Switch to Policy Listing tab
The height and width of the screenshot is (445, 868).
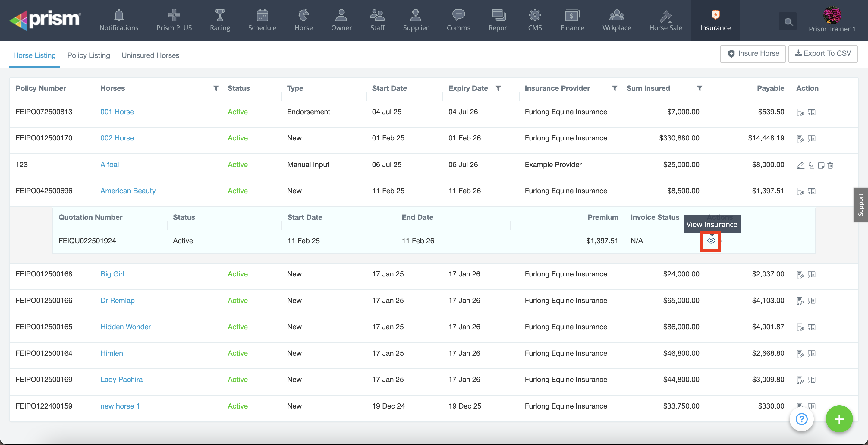89,55
